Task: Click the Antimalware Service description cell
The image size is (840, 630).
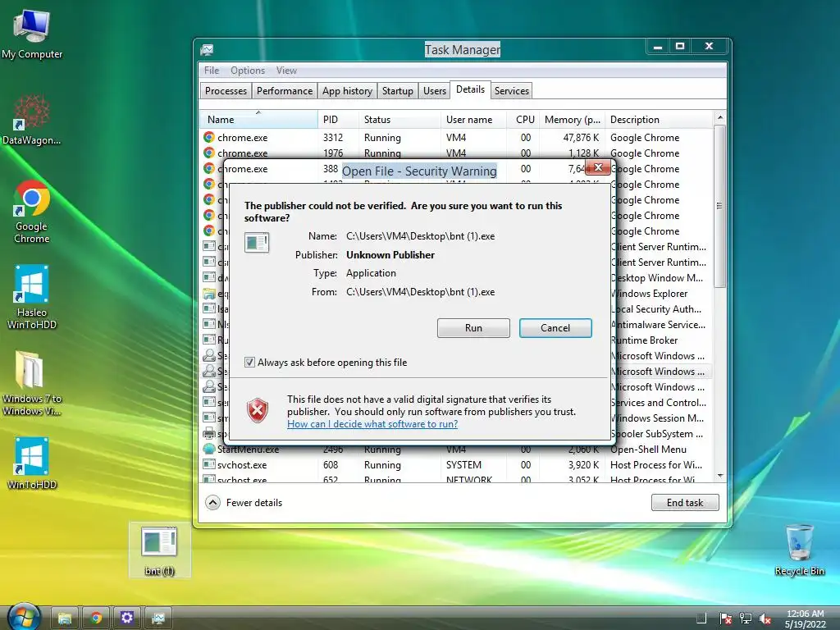Action: [659, 325]
